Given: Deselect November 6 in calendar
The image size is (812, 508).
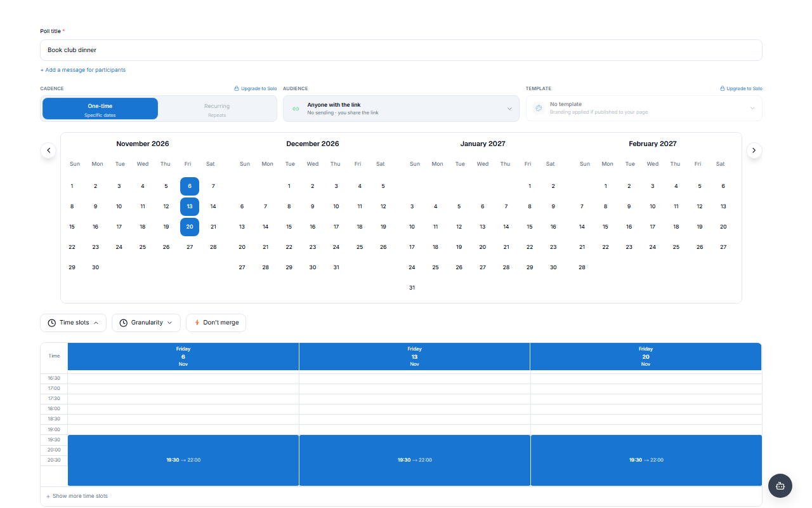Looking at the screenshot, I should 190,186.
